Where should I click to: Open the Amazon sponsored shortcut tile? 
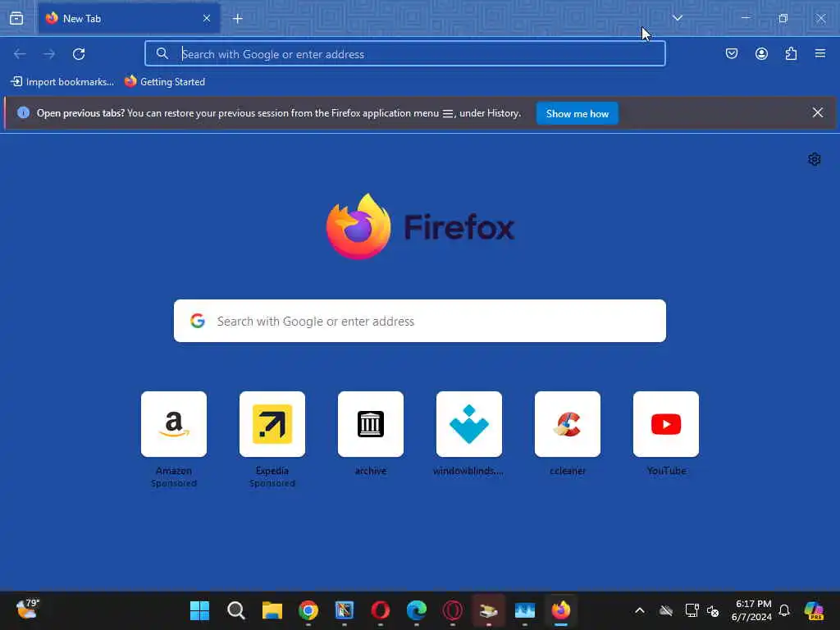(174, 424)
